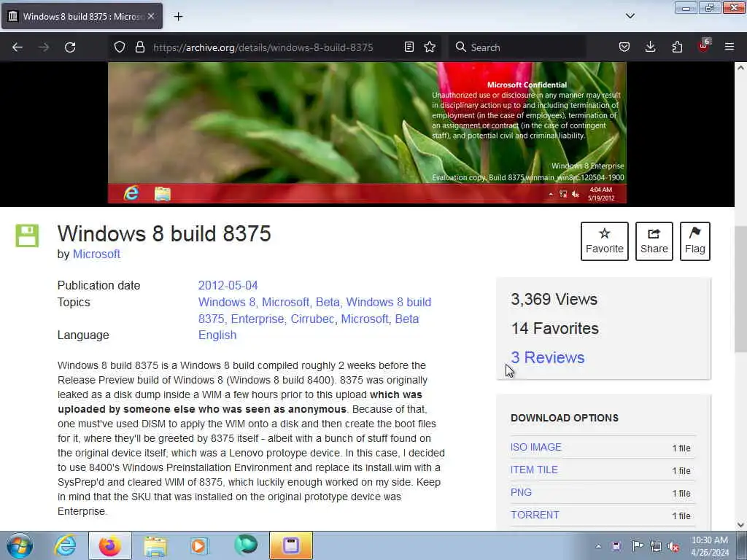Toggle reader view icon
This screenshot has width=747, height=560.
tap(409, 47)
